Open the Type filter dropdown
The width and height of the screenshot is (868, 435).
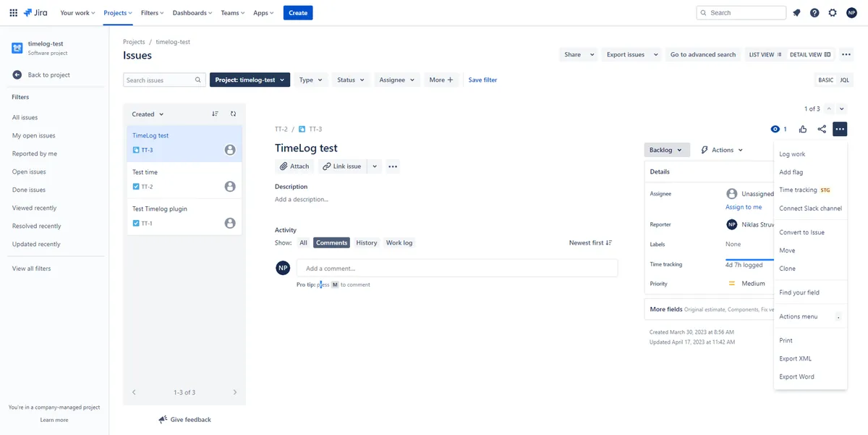pyautogui.click(x=311, y=80)
